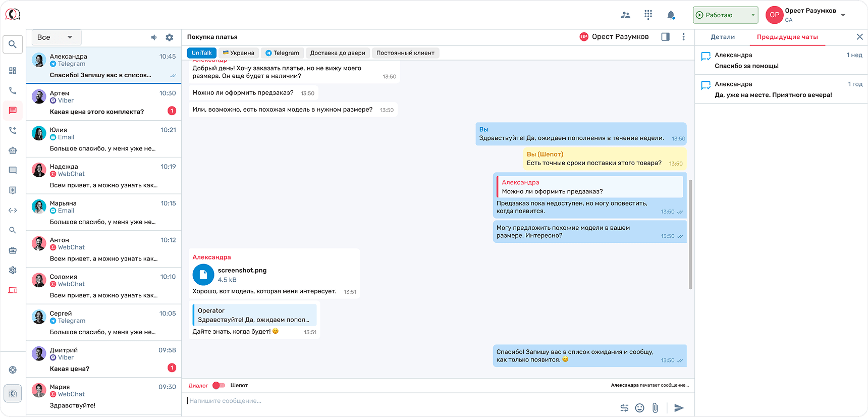Open the search icon at sidebar top
Screen dimensions: 868x417
pos(13,44)
